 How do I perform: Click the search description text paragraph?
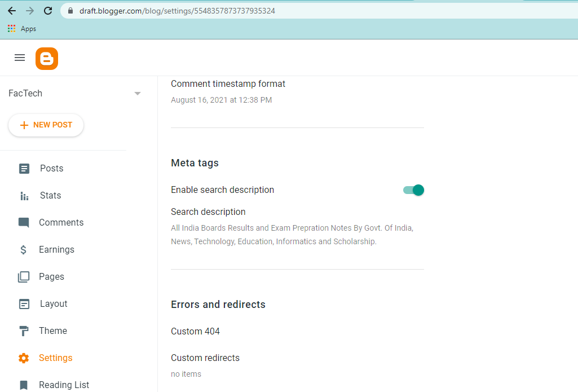tap(292, 235)
